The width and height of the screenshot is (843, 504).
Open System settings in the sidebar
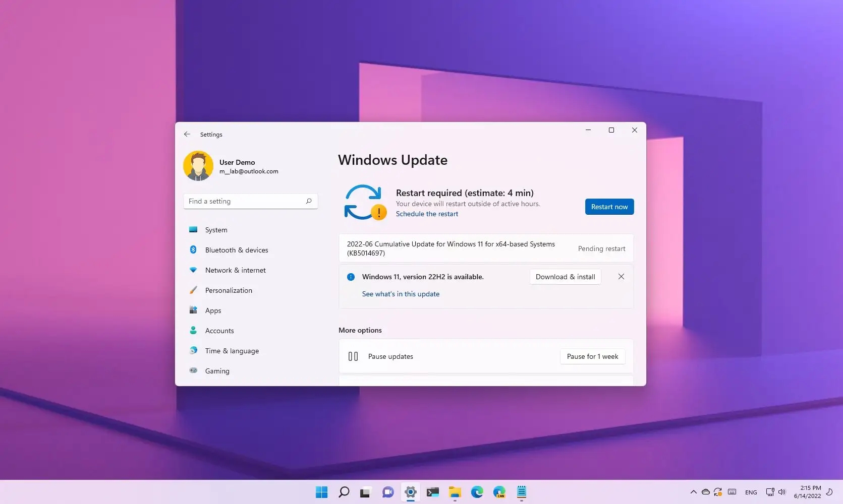pos(216,230)
